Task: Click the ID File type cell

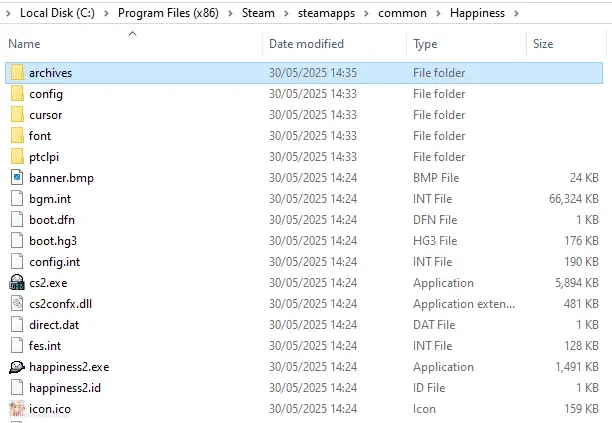Action: [429, 388]
